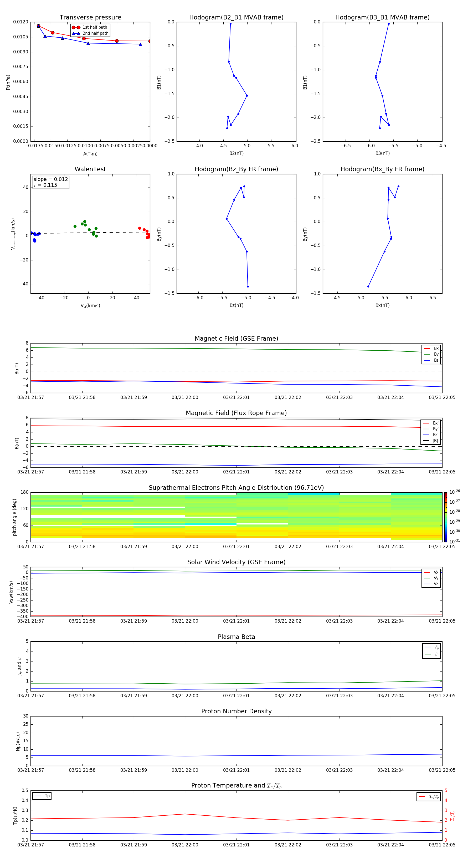Click the 'Transverse pressure' plot title
Viewport: 473px width, 868px height.
pyautogui.click(x=90, y=18)
